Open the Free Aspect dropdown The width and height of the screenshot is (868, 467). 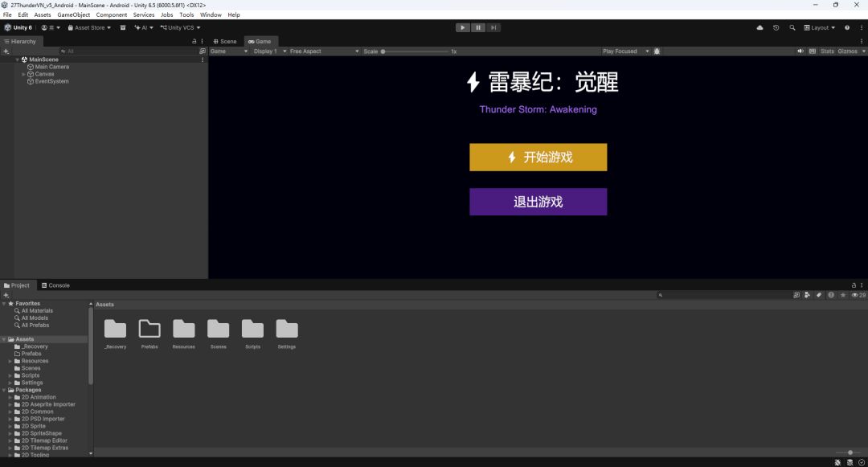coord(325,51)
